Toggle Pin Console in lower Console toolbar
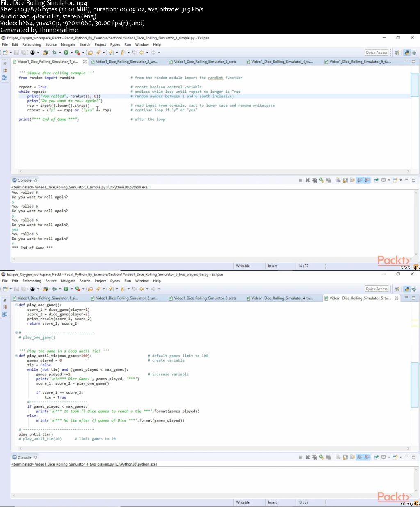Image resolution: width=420 pixels, height=507 pixels. (376, 457)
